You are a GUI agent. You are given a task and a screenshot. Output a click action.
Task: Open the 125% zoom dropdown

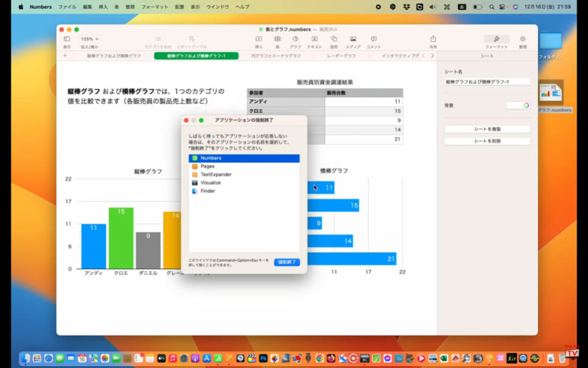pyautogui.click(x=90, y=39)
